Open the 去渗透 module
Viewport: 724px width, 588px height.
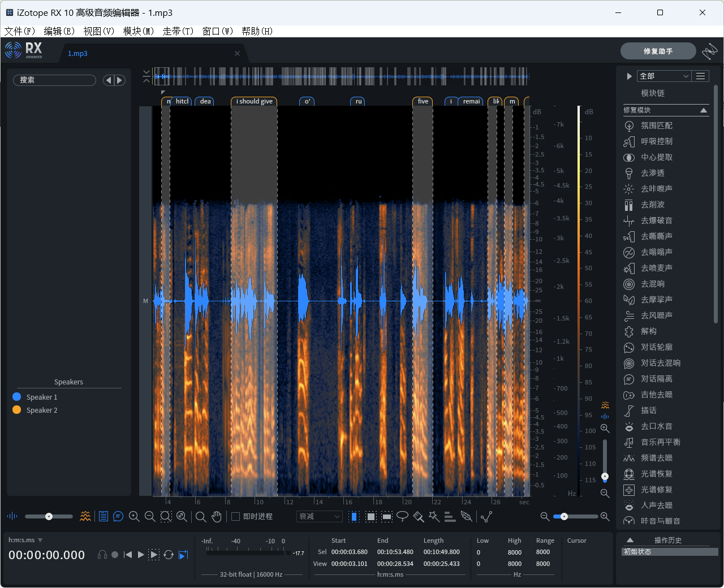pyautogui.click(x=652, y=173)
